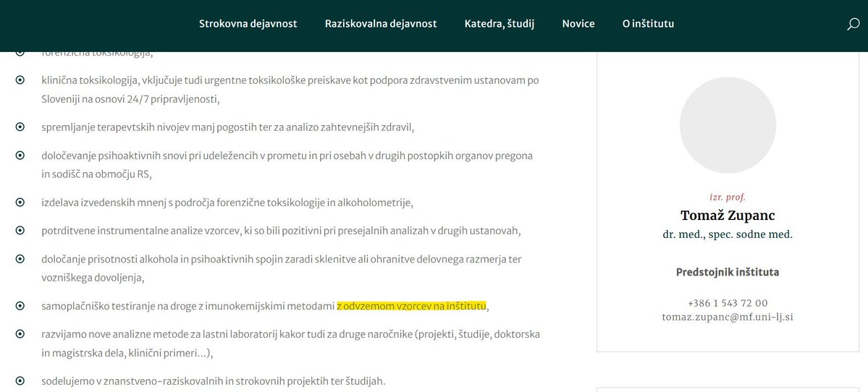
Task: Click 'dr. med., spec. sodne med.' text
Action: click(728, 234)
